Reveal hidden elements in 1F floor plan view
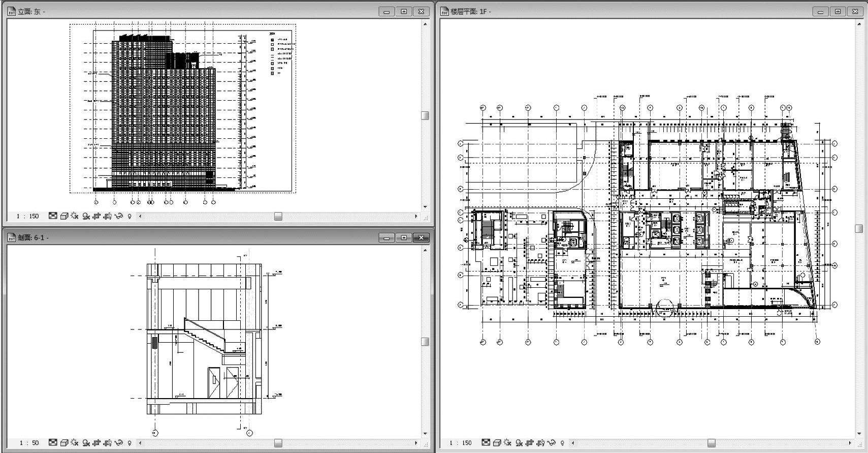The width and height of the screenshot is (868, 453). coord(562,443)
